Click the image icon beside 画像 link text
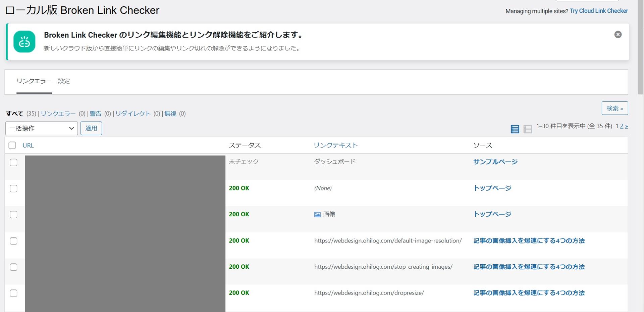This screenshot has height=312, width=644. coord(317,215)
